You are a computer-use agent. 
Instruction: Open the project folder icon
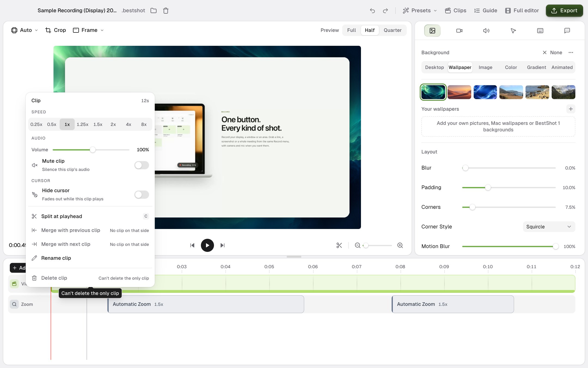(x=154, y=11)
